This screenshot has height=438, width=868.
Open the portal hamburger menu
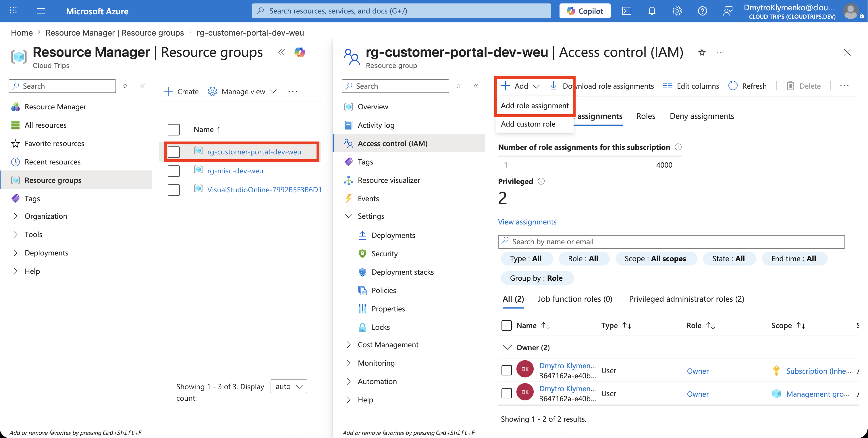(41, 11)
